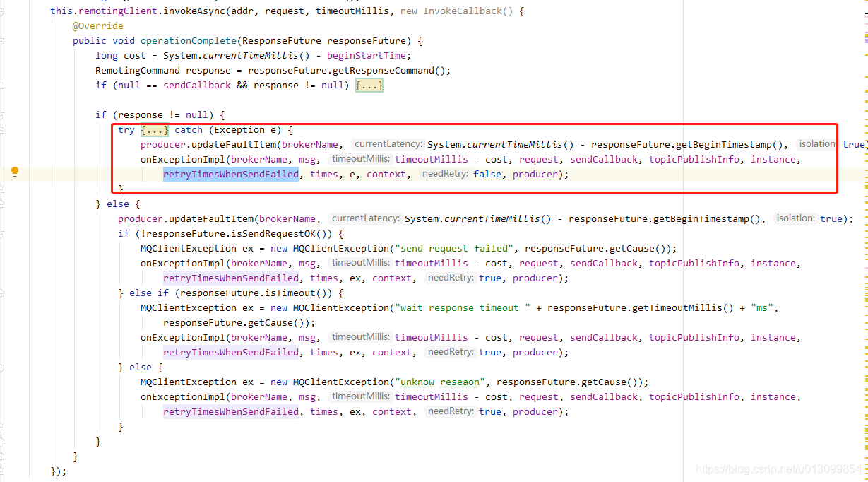Expand the collapsed sendCallback if-block fold

click(x=369, y=85)
